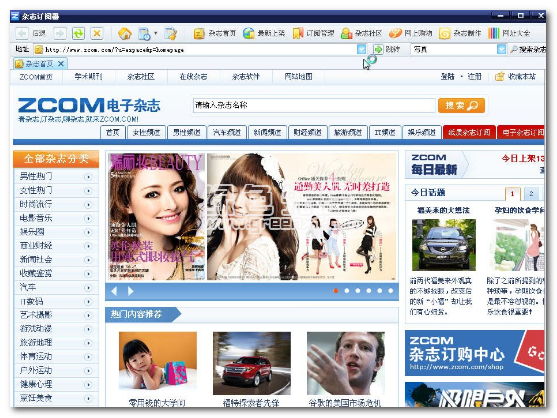Open the 新闻频道 channel tab
The width and height of the screenshot is (557, 418).
tap(267, 132)
